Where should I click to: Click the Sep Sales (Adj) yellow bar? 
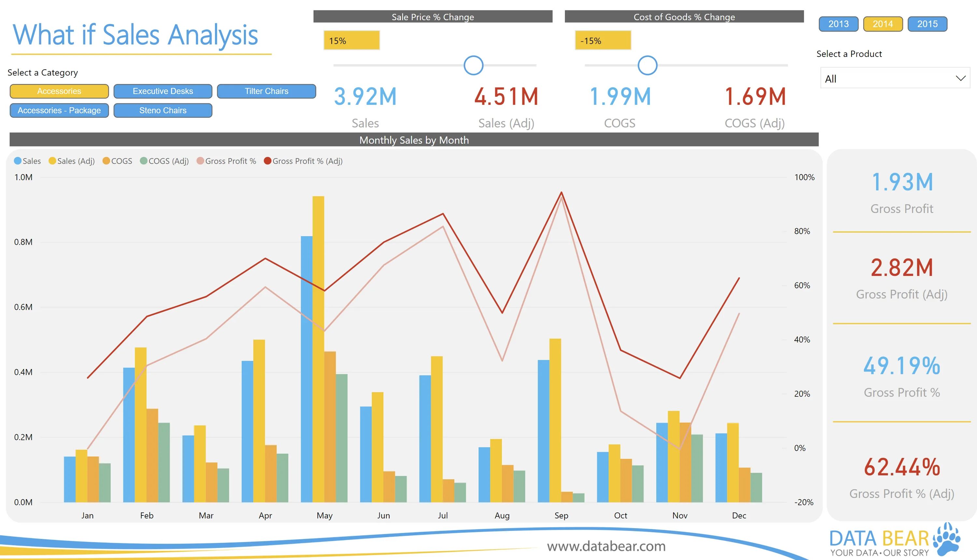[555, 420]
